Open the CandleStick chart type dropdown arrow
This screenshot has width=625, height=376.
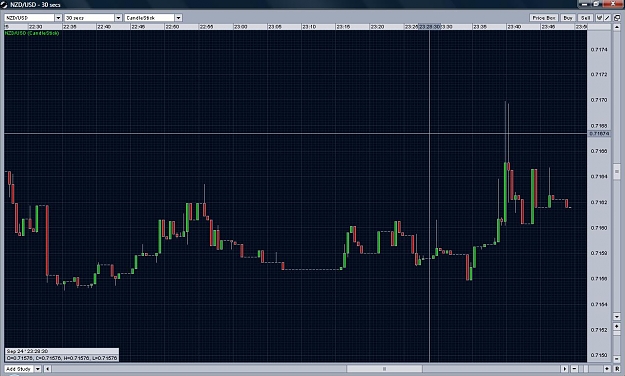178,18
